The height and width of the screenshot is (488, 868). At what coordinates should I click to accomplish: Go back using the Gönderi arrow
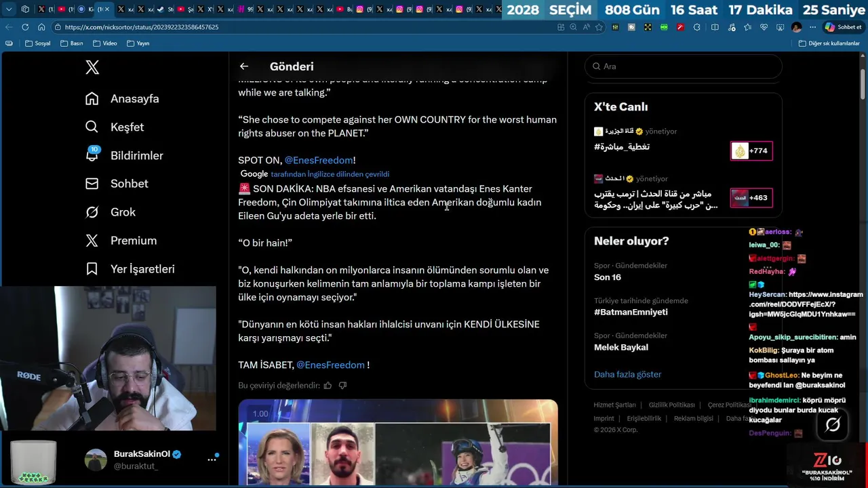pos(244,66)
